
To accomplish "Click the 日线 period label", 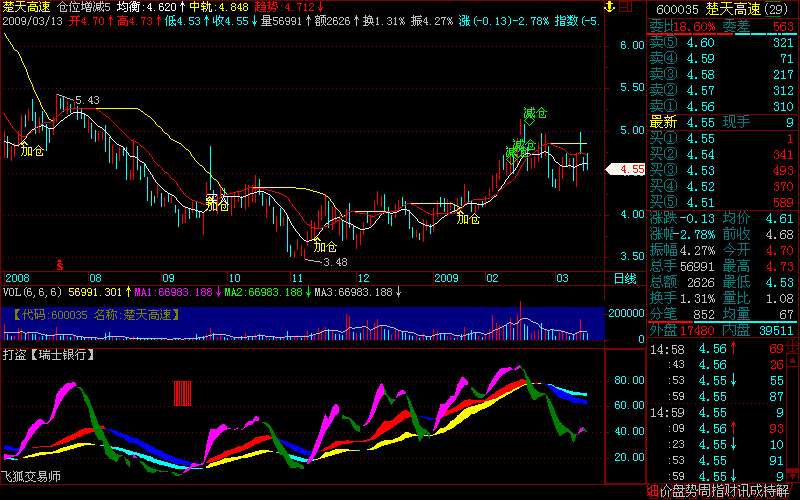I will [624, 279].
